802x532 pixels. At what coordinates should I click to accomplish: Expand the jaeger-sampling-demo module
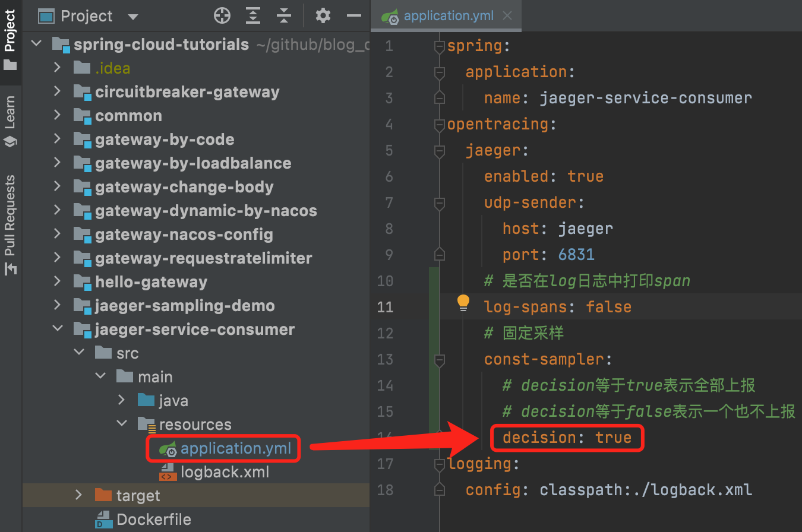(57, 306)
